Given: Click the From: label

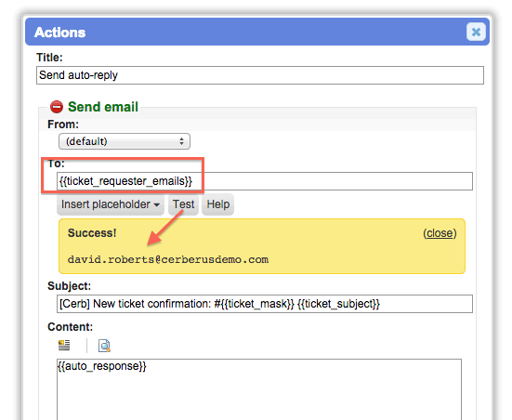Looking at the screenshot, I should coord(63,125).
